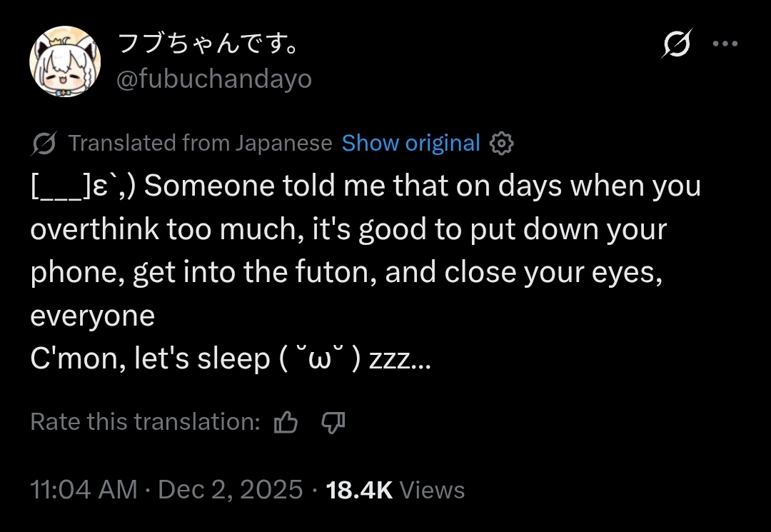Open the three-dot more options menu
Image resolution: width=771 pixels, height=532 pixels.
click(x=725, y=44)
